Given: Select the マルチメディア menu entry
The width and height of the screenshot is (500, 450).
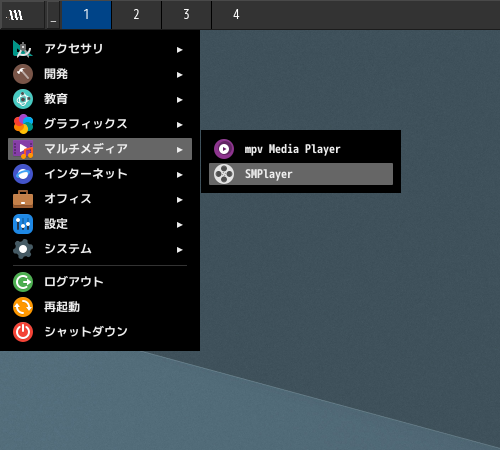Looking at the screenshot, I should click(100, 149).
